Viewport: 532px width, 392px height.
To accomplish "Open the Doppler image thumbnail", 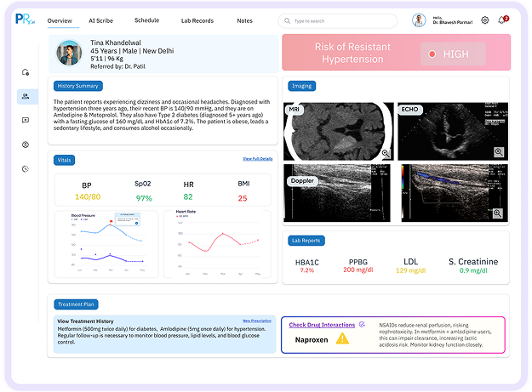I will pos(338,191).
